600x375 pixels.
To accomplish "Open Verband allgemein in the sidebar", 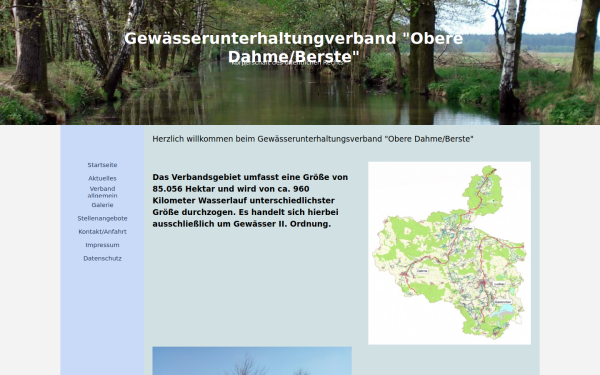I will [102, 192].
